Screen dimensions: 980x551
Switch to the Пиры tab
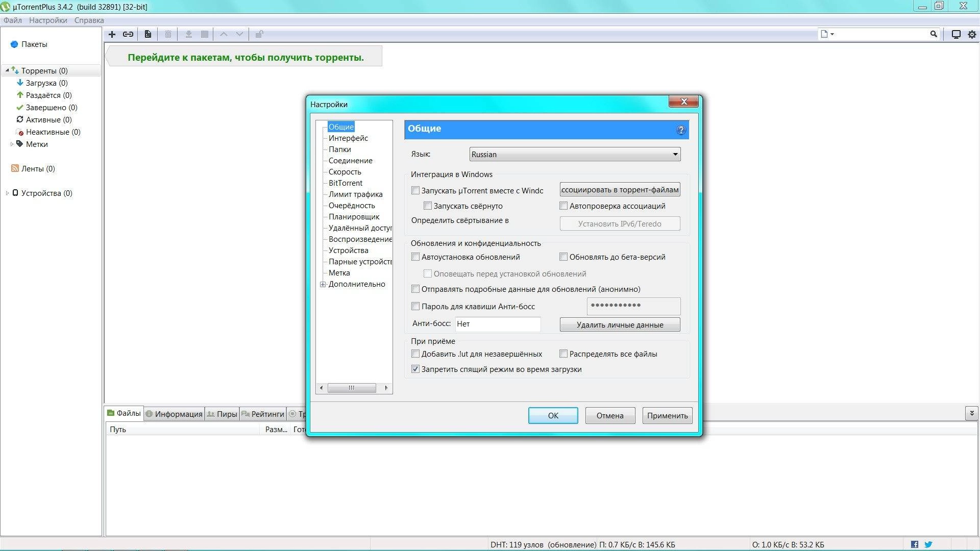222,414
